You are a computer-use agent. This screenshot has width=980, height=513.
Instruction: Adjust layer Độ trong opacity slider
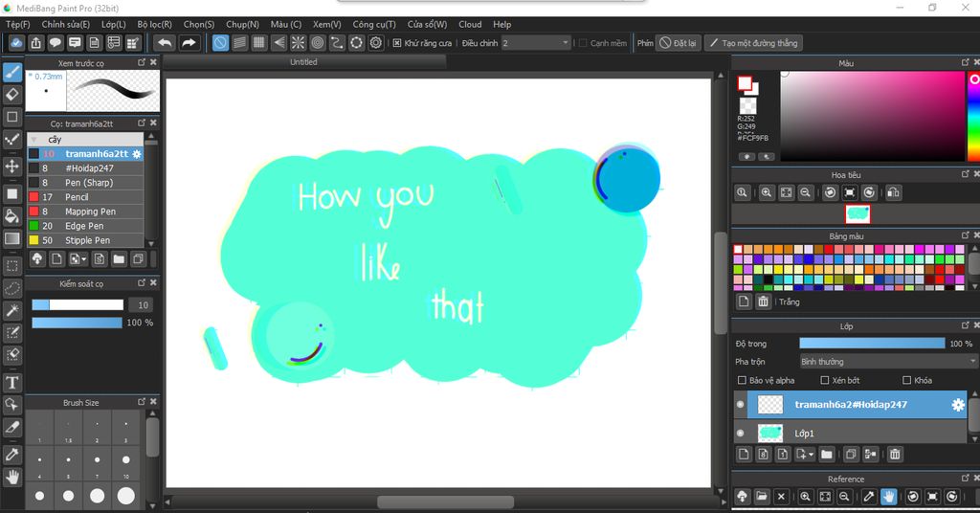[x=873, y=343]
